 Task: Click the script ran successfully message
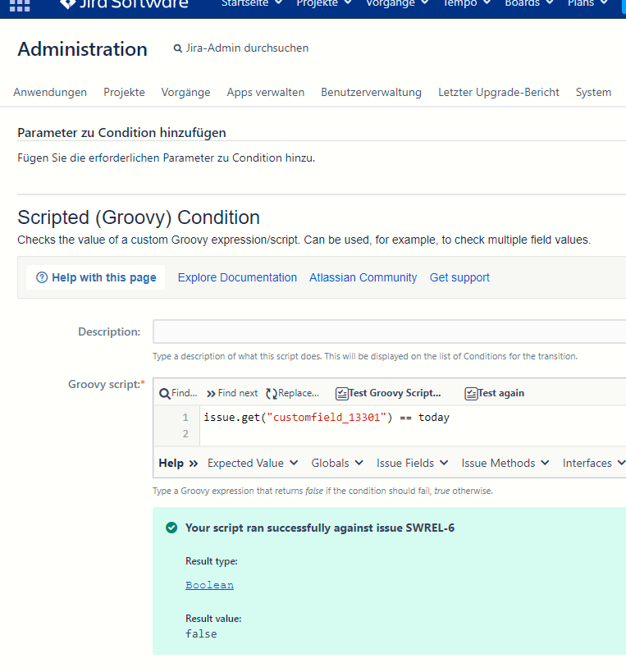320,528
